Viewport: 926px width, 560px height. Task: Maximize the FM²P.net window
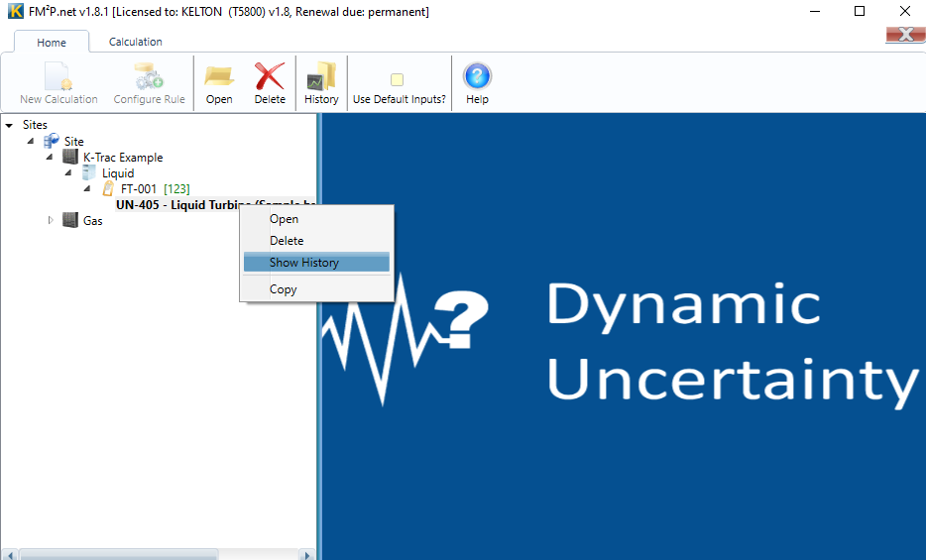pos(860,11)
